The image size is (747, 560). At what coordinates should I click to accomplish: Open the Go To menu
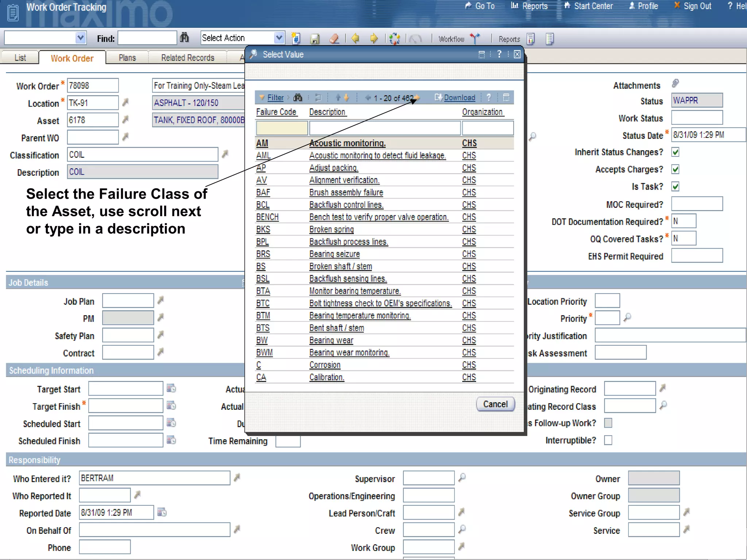480,6
